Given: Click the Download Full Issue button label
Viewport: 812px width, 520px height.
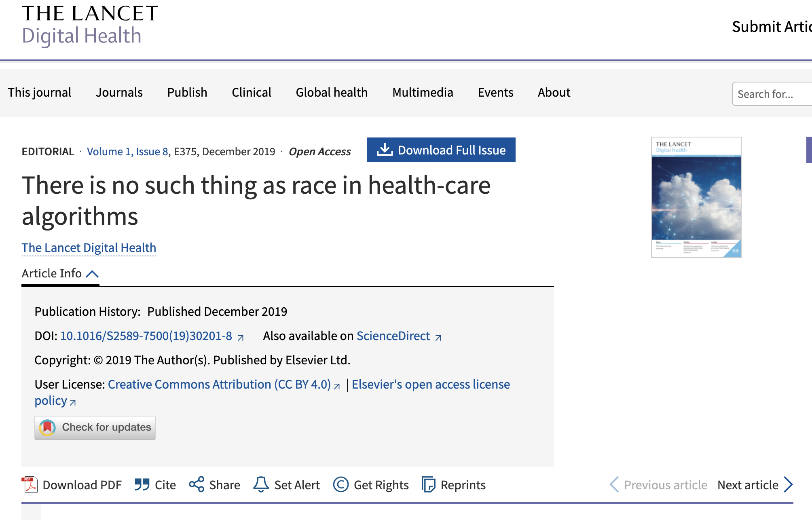Looking at the screenshot, I should tap(452, 150).
